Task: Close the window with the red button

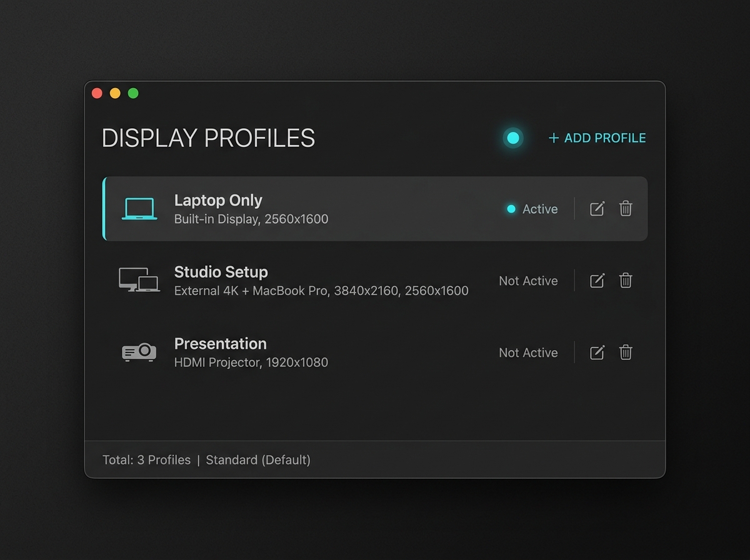Action: pos(97,93)
